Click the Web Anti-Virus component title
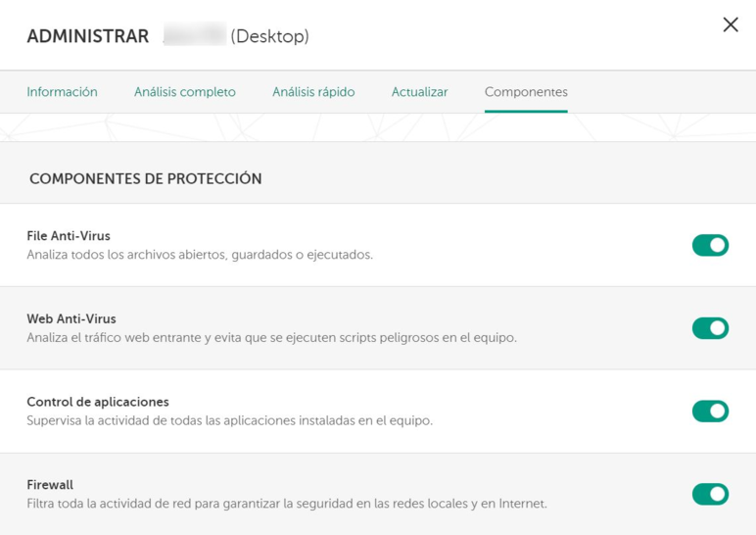The height and width of the screenshot is (535, 756). tap(71, 318)
